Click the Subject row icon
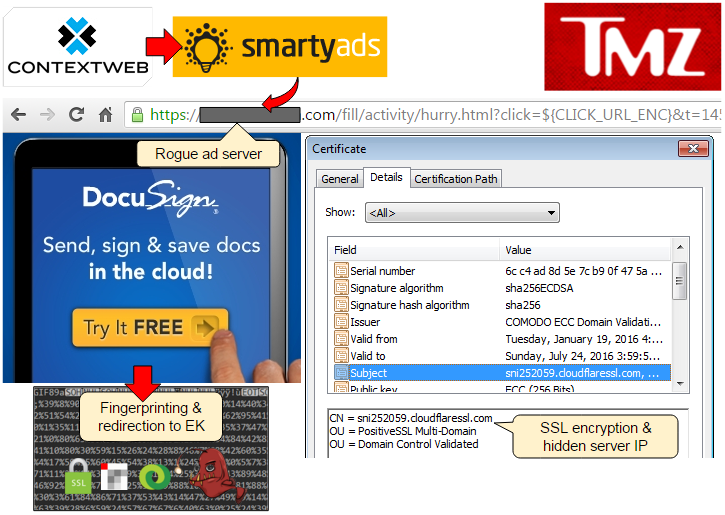 pos(341,373)
